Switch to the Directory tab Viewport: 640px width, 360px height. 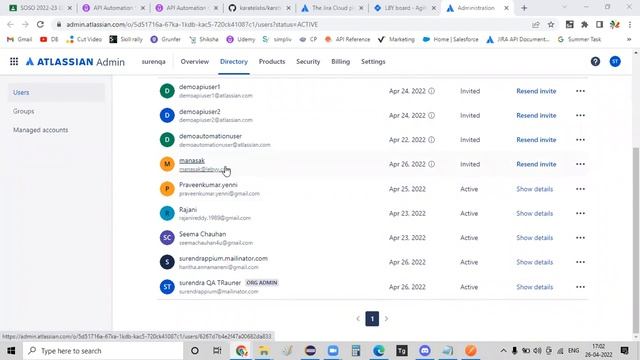(234, 62)
